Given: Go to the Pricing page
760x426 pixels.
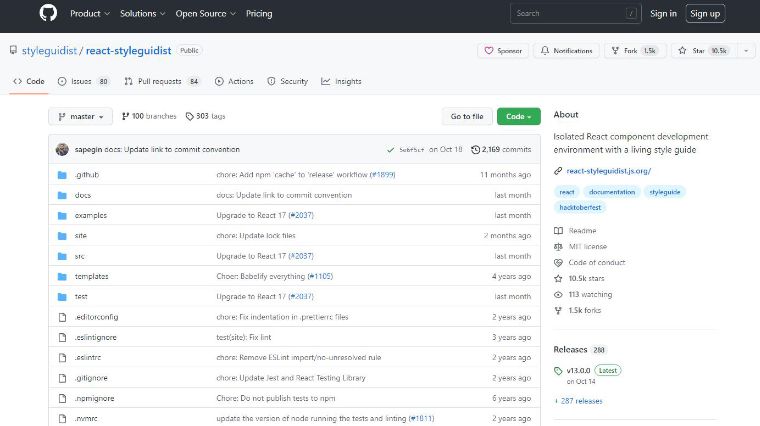Looking at the screenshot, I should coord(259,14).
